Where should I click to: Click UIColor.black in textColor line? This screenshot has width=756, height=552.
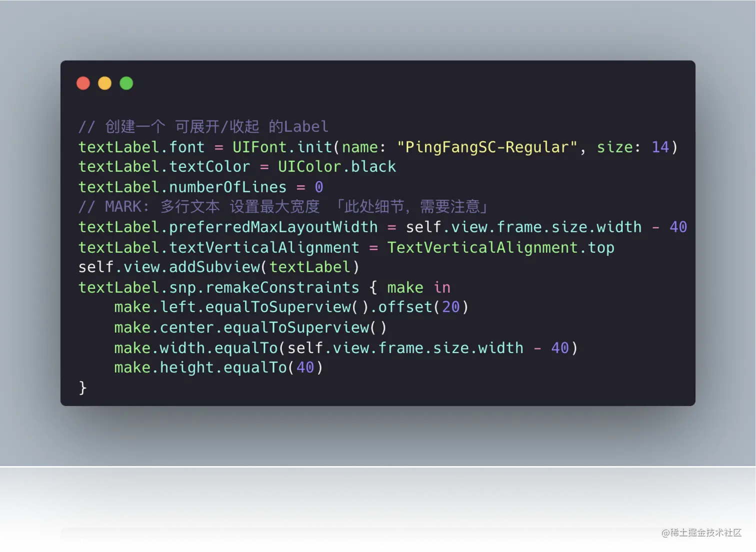[337, 167]
